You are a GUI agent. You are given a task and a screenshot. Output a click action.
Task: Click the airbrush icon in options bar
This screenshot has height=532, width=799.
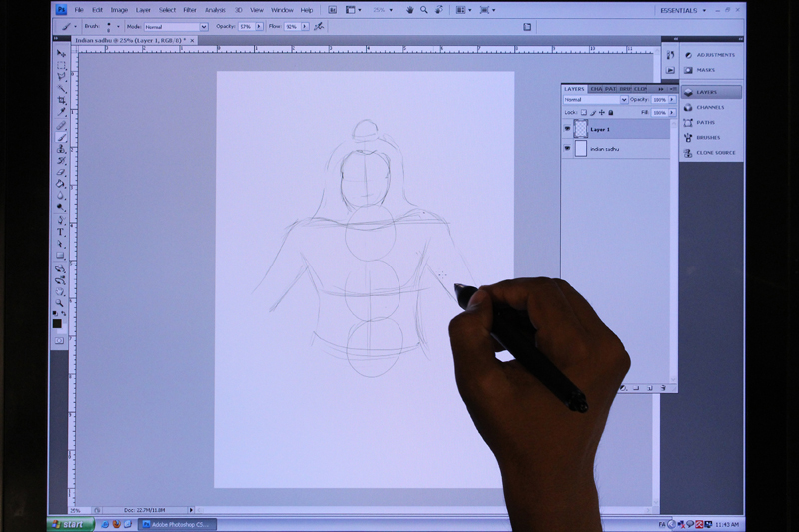pos(319,27)
